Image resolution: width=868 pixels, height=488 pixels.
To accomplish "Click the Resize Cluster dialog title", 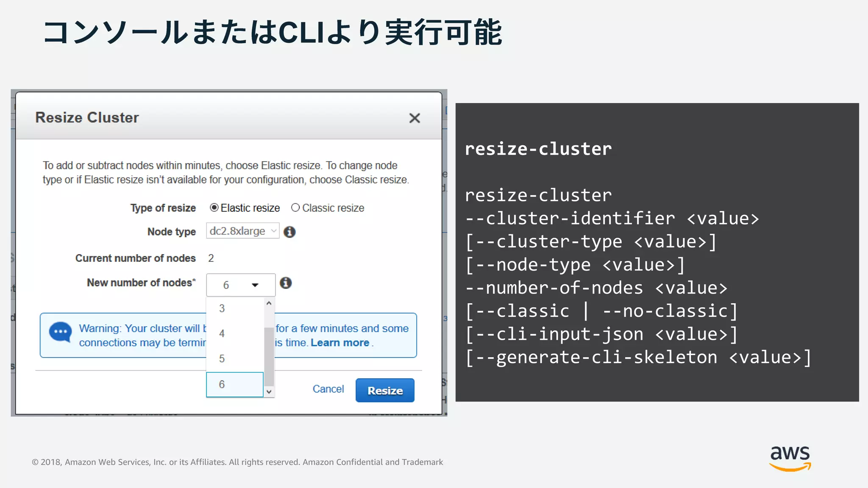I will coord(87,117).
